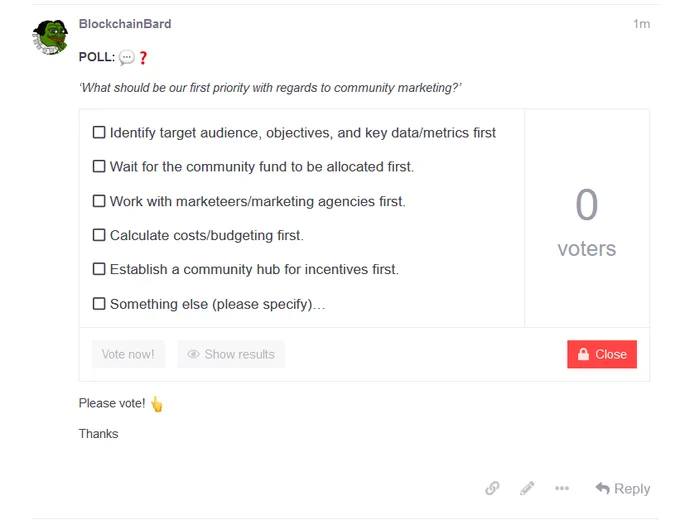Click the copy link icon below the post

(492, 488)
